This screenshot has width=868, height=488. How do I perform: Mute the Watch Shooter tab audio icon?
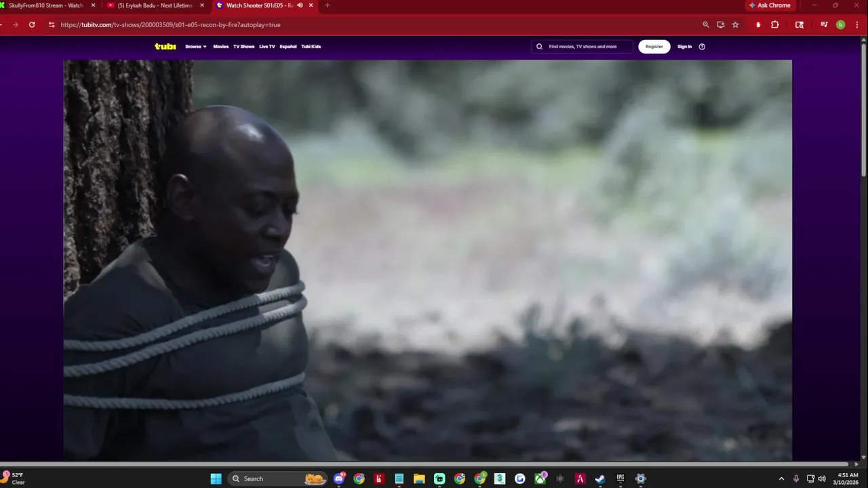pyautogui.click(x=300, y=5)
